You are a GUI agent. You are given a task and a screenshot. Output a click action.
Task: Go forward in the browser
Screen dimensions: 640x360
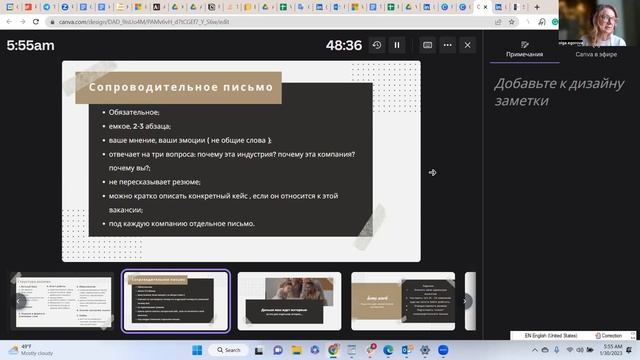[x=22, y=22]
